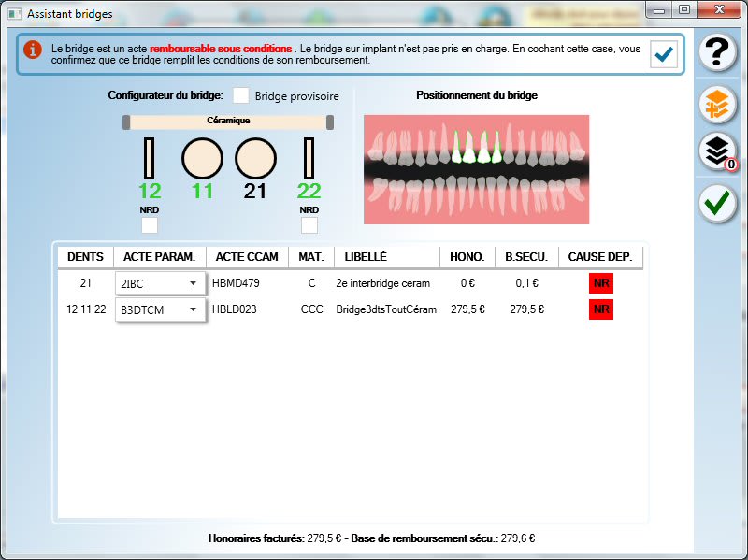
Task: Enable the Bridge provisoire checkbox
Action: 241,95
